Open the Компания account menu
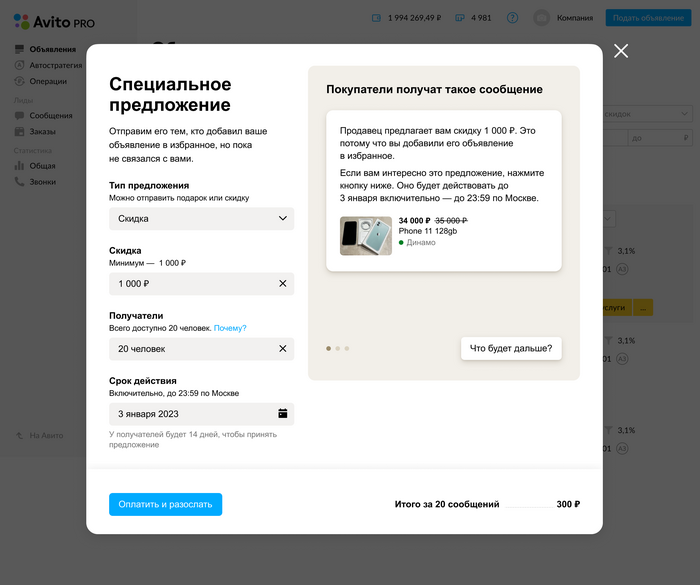Screen dimensions: 700x585 [575, 18]
